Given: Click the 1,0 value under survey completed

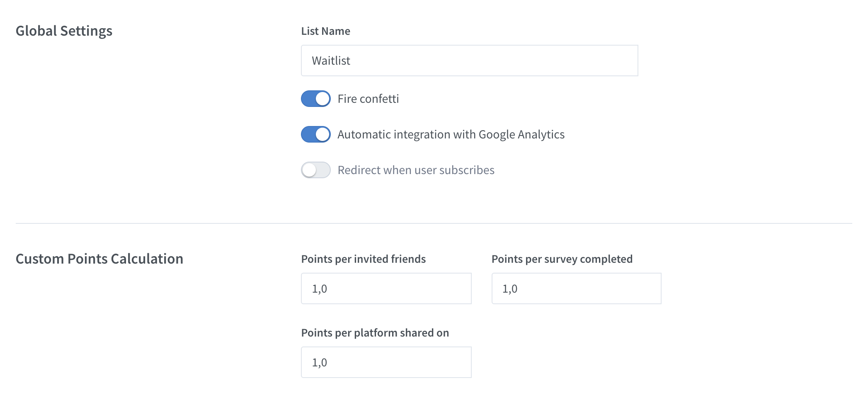Looking at the screenshot, I should click(510, 288).
